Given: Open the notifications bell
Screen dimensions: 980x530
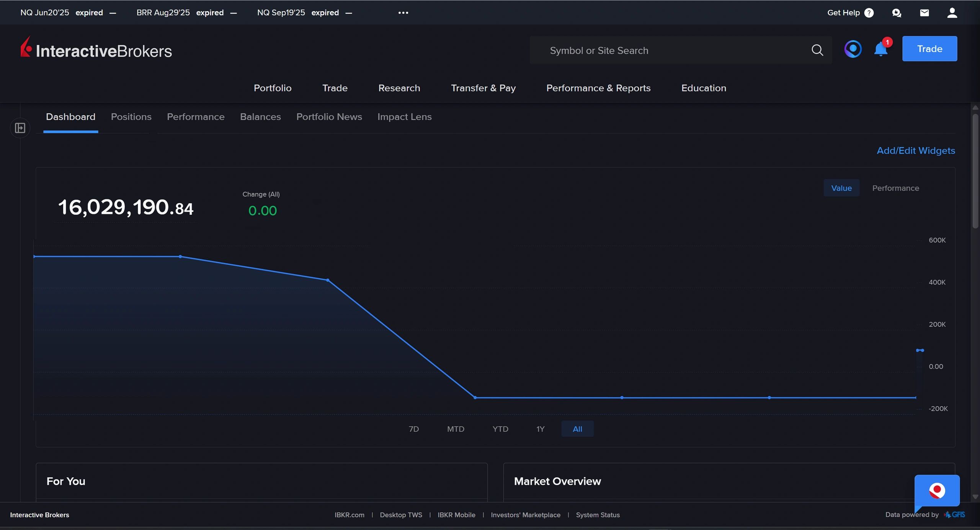Looking at the screenshot, I should coord(880,49).
